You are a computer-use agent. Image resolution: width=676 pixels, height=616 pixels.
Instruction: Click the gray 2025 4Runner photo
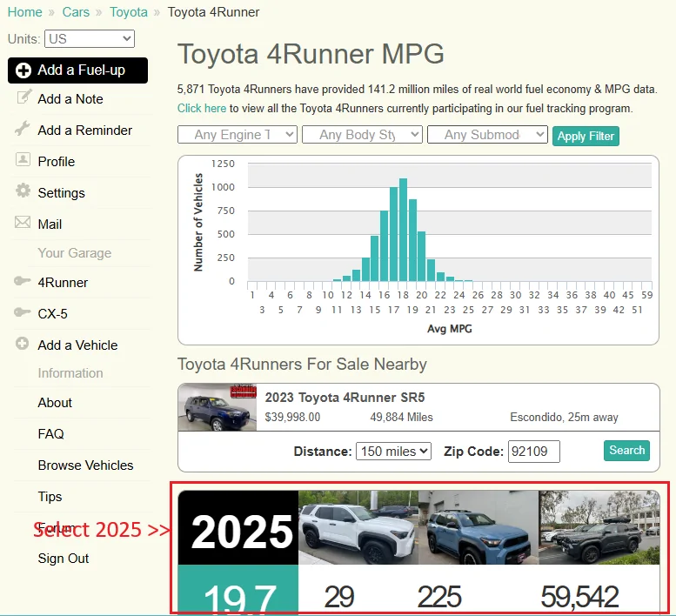pyautogui.click(x=599, y=527)
